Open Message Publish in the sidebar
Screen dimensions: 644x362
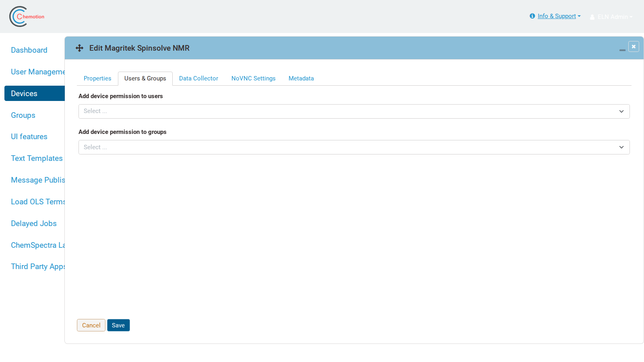(38, 180)
